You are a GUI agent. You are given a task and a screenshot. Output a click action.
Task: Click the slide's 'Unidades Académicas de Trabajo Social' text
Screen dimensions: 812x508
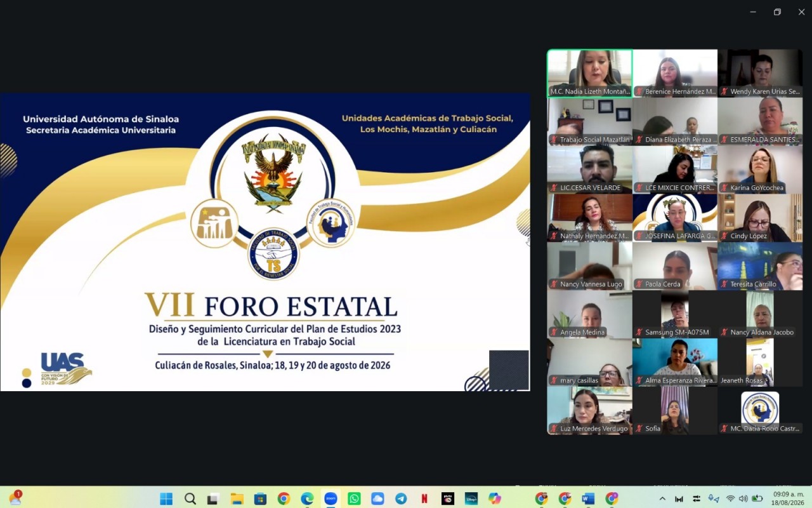click(428, 118)
